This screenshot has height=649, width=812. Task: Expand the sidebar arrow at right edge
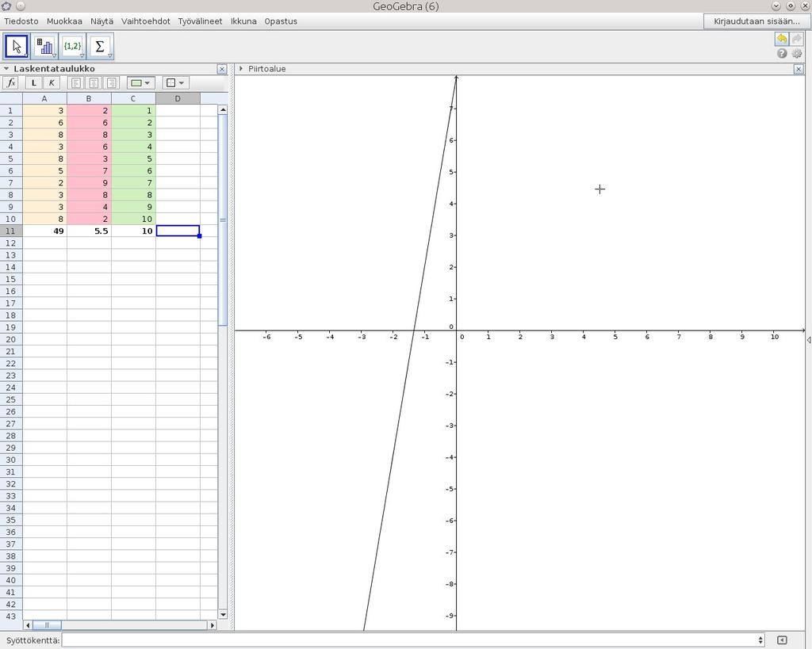tap(809, 340)
